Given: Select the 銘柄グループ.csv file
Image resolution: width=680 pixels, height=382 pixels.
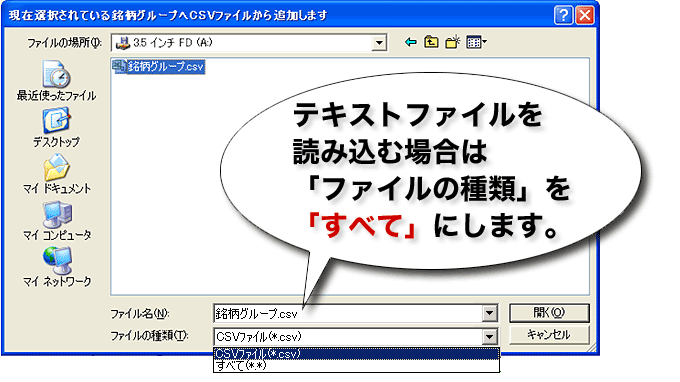Looking at the screenshot, I should [158, 66].
